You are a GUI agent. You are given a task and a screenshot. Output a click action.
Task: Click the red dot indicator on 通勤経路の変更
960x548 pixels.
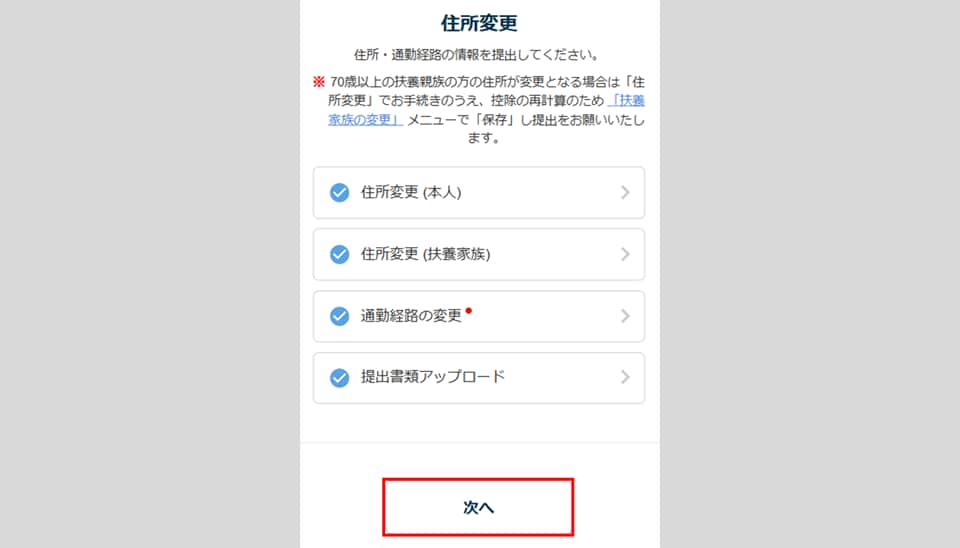(468, 310)
